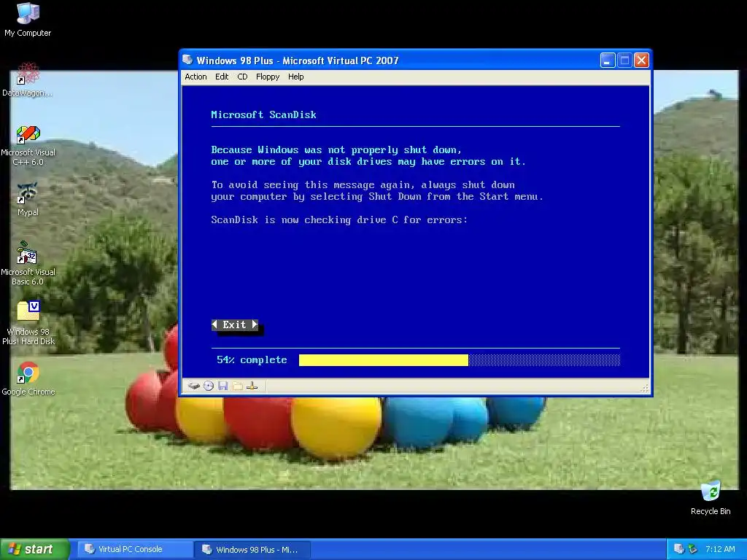Select the Mypal browser desktop icon
Image resolution: width=747 pixels, height=560 pixels.
click(x=28, y=200)
